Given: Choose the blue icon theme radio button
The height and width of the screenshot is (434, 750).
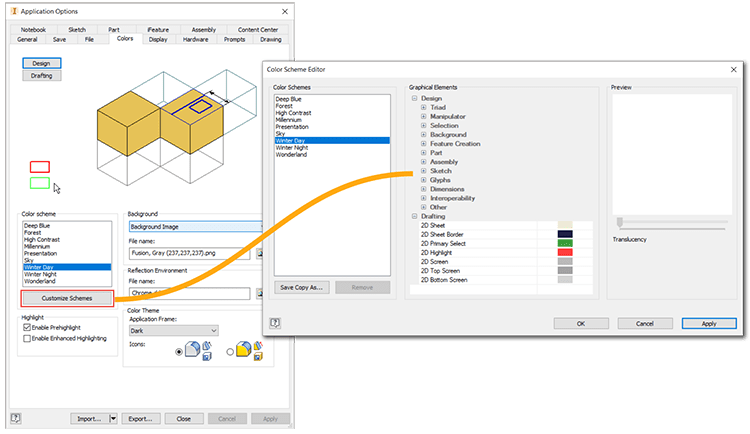Looking at the screenshot, I should tap(179, 352).
